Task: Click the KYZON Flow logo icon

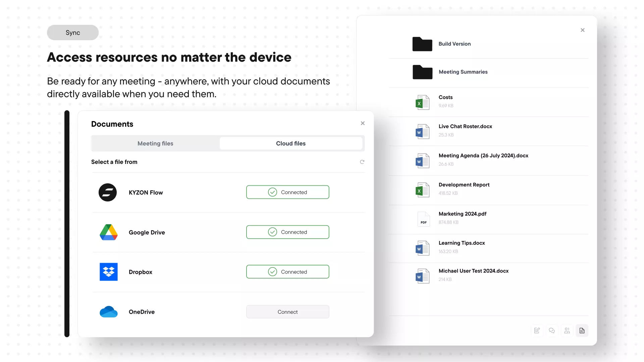Action: click(108, 192)
